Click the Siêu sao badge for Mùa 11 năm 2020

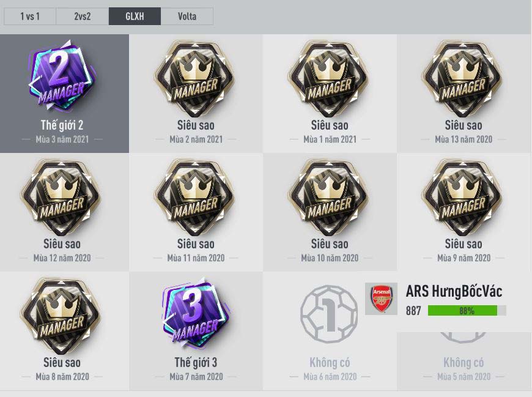pos(194,198)
